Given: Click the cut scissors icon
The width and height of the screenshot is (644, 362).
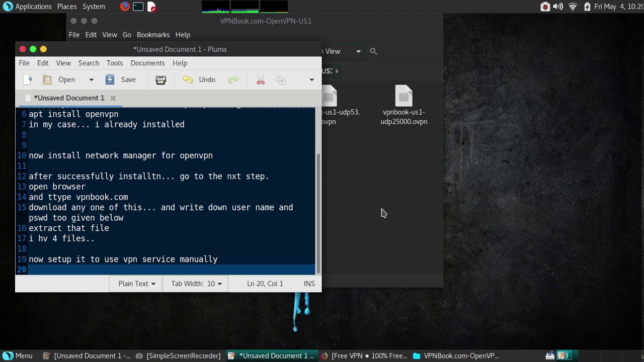Looking at the screenshot, I should [261, 79].
